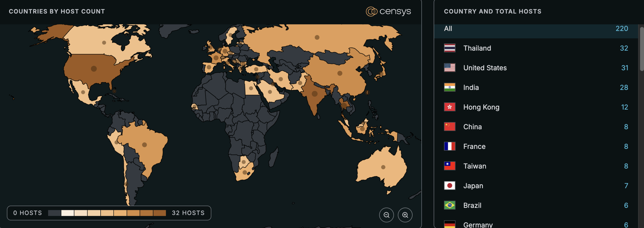Click the United States flag icon
Screen dimensions: 644x228
(449, 68)
